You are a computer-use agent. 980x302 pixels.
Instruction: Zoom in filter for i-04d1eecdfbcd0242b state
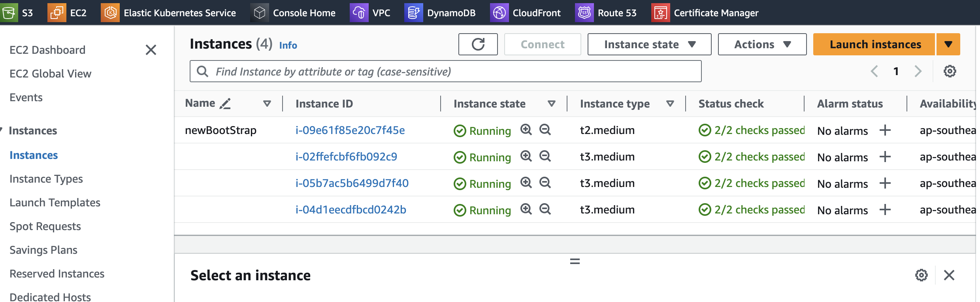click(526, 209)
